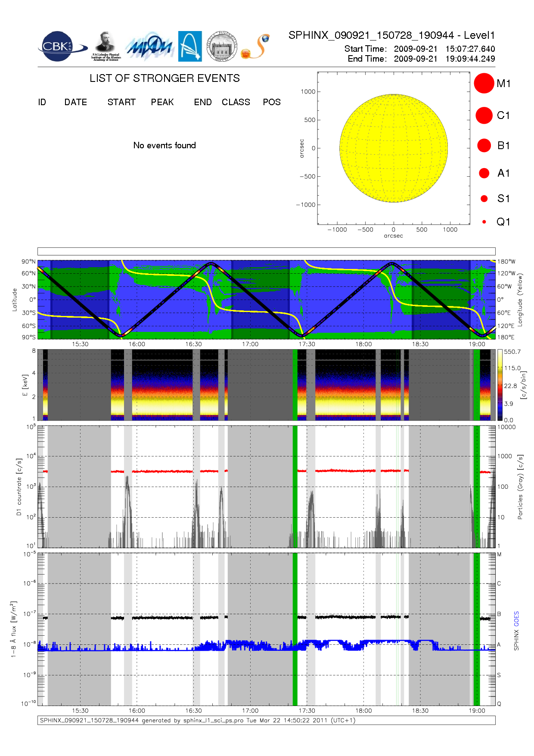
Task: Click the arcsec label below the solar disk
Action: [394, 236]
